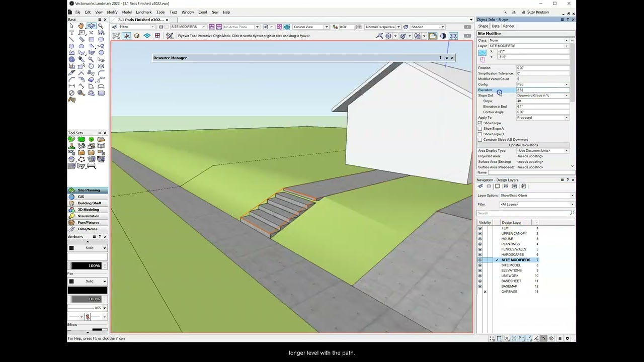Viewport: 644px width, 362px height.
Task: Select the Zoom magnifier tool
Action: pyautogui.click(x=101, y=26)
